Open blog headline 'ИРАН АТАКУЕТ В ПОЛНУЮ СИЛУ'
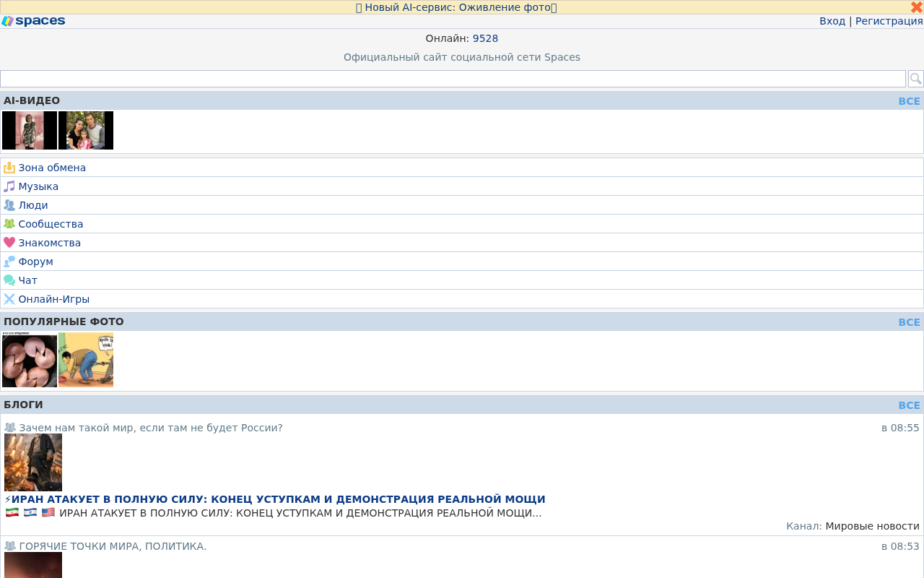 [x=275, y=499]
